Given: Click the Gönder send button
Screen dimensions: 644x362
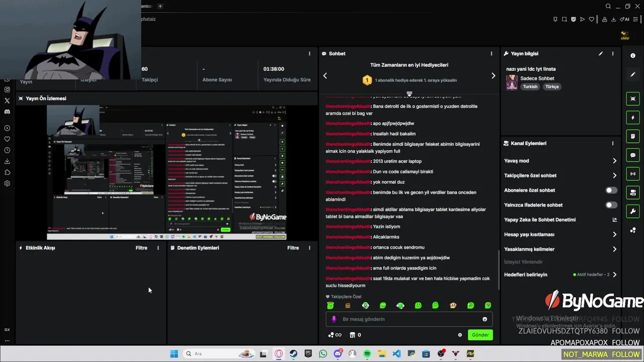Looking at the screenshot, I should tap(480, 335).
